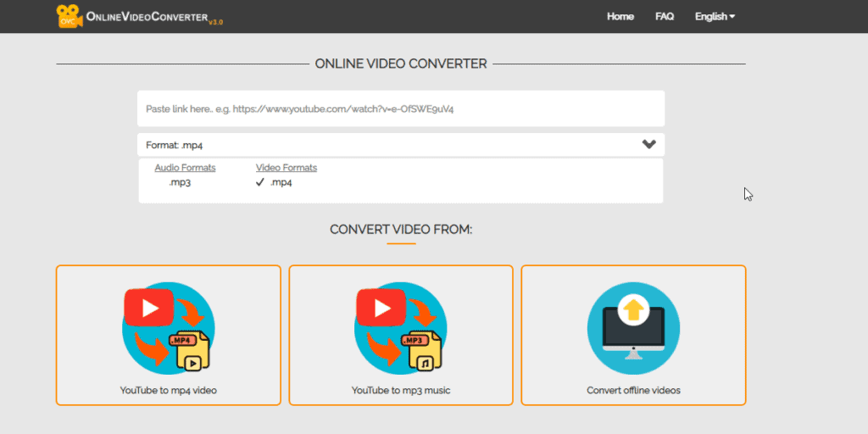Click the YouTube to mp3 conversion icon
Viewport: 868px width, 434px height.
pos(401,328)
